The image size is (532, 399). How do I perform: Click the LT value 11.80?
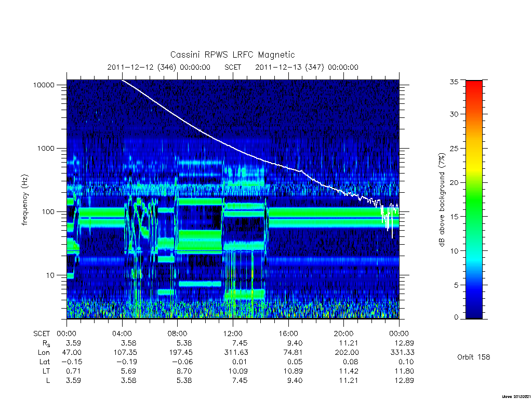pos(404,371)
